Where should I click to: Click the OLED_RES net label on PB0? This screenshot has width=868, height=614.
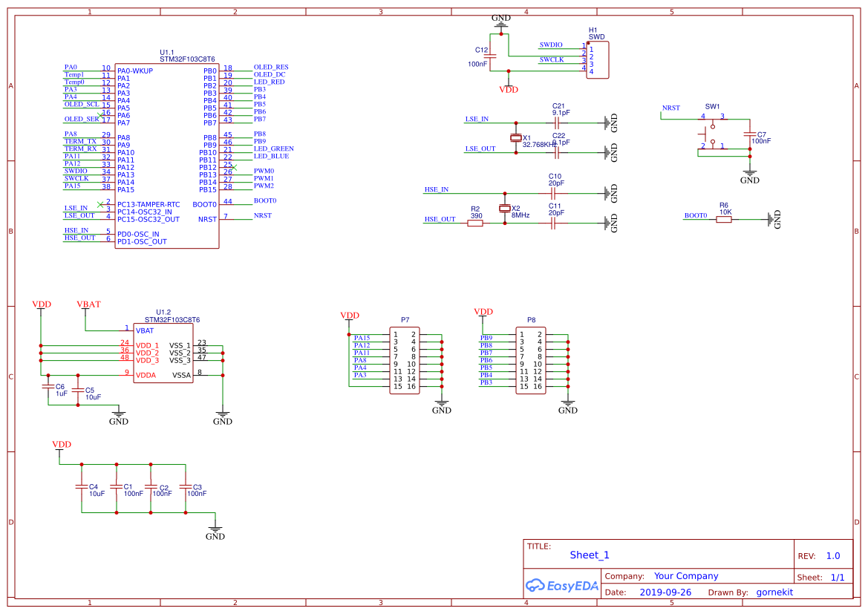tap(271, 67)
